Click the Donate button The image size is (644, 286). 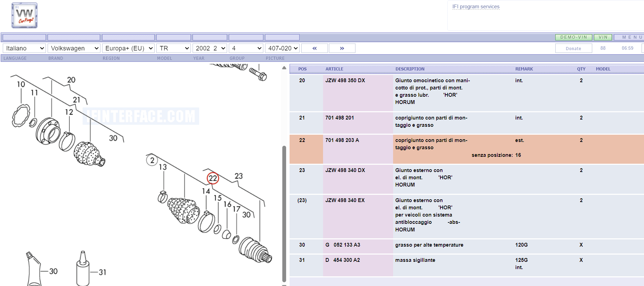click(x=574, y=48)
